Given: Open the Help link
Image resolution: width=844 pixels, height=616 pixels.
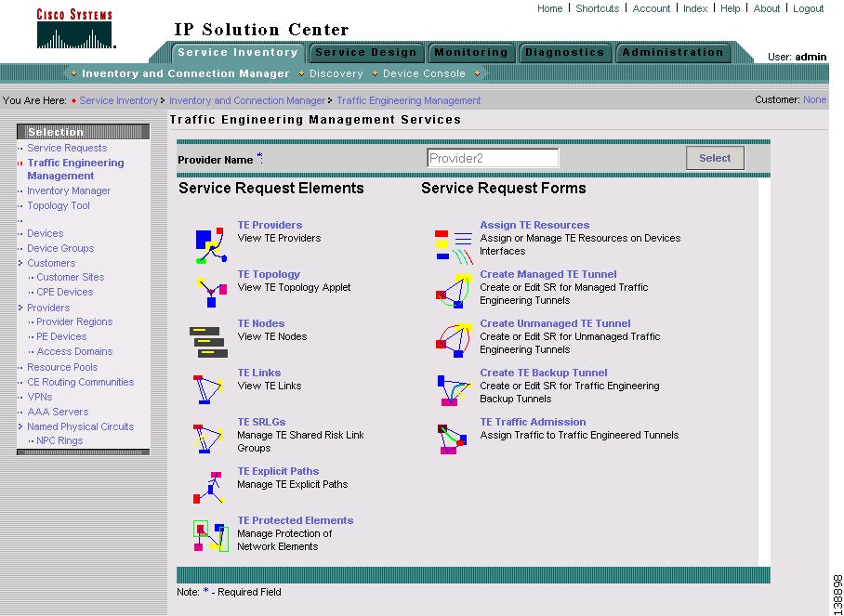Looking at the screenshot, I should pyautogui.click(x=730, y=8).
